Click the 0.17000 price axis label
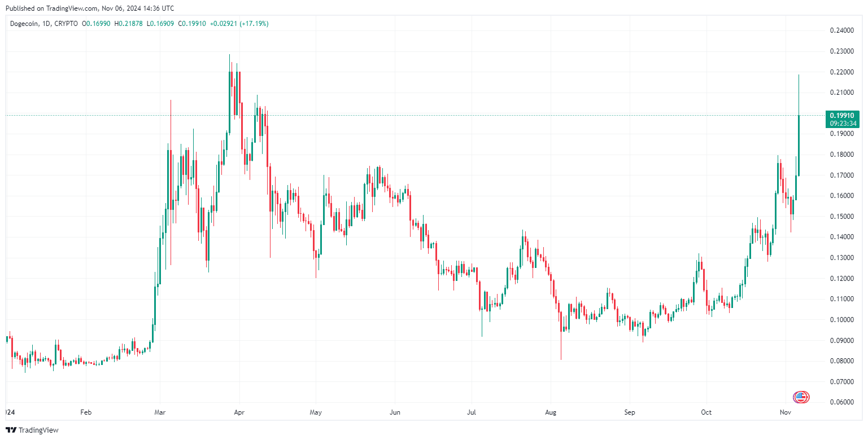This screenshot has height=440, width=868. pos(842,175)
